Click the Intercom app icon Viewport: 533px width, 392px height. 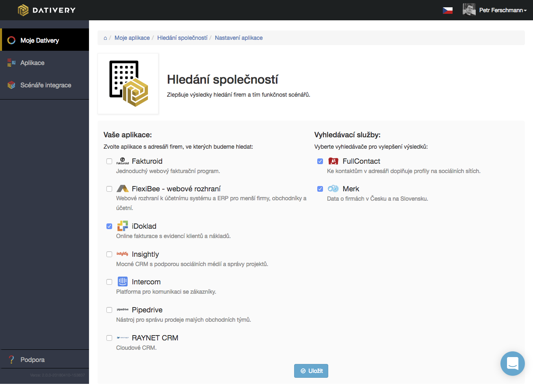(x=122, y=282)
